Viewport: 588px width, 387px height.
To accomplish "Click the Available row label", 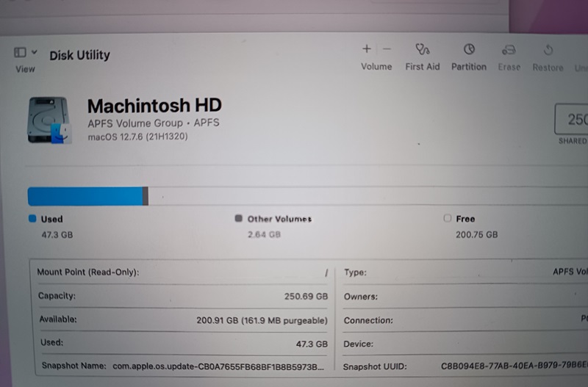I will [58, 319].
